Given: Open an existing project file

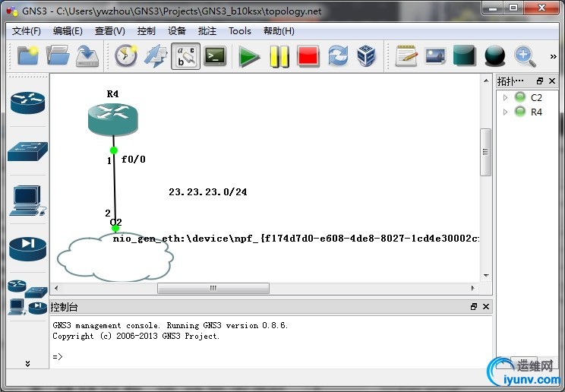Looking at the screenshot, I should (58, 56).
